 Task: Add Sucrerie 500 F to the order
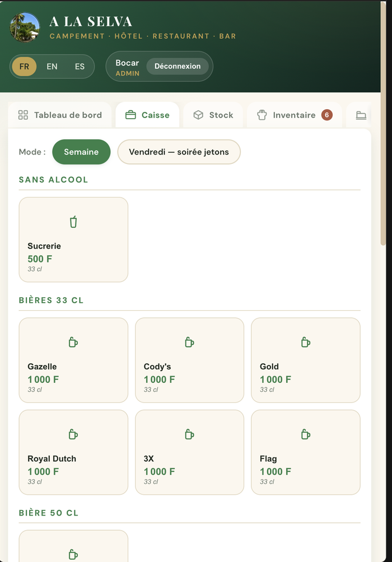click(73, 240)
